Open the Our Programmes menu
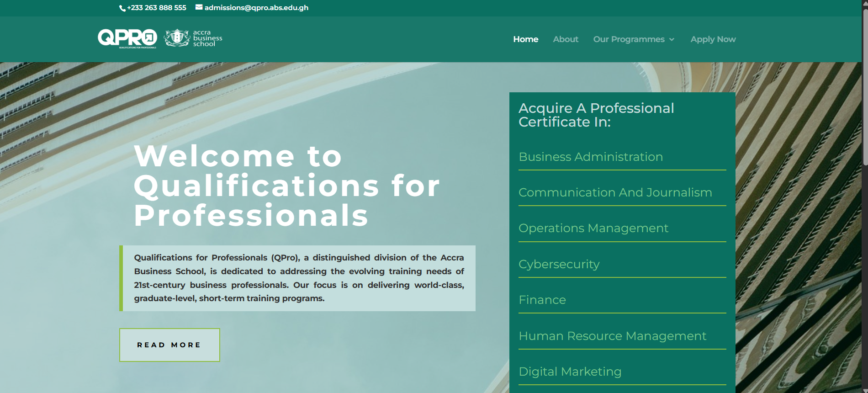The width and height of the screenshot is (868, 393). (x=629, y=39)
